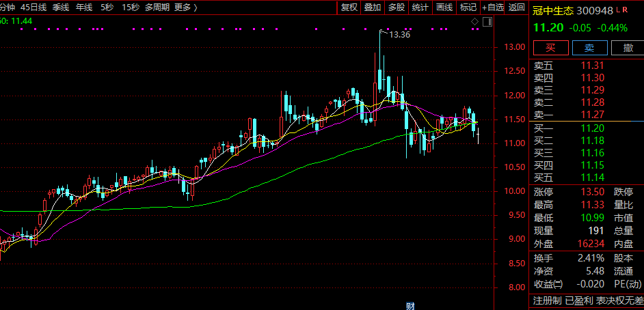Toggle 叠加 overlay comparison
Screen dimensions: 644x310
(373, 8)
